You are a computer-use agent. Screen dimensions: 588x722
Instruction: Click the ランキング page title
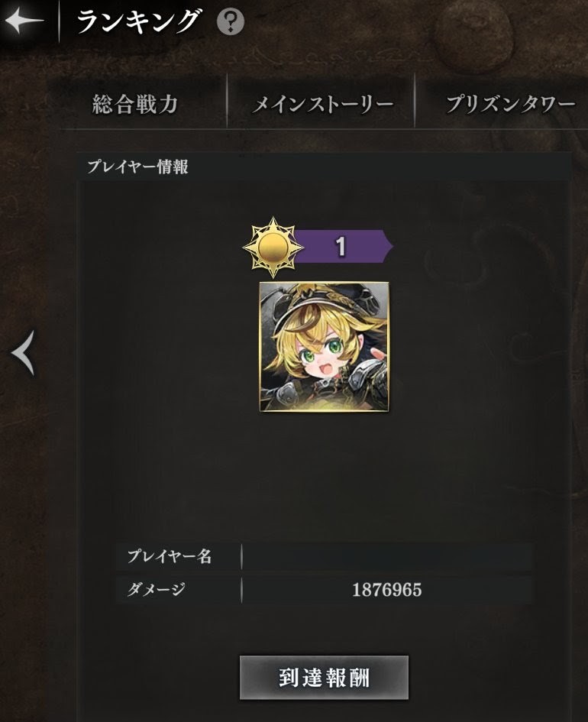tap(137, 21)
